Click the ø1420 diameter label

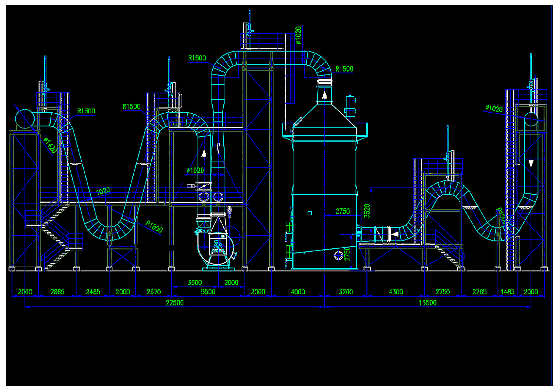[51, 145]
